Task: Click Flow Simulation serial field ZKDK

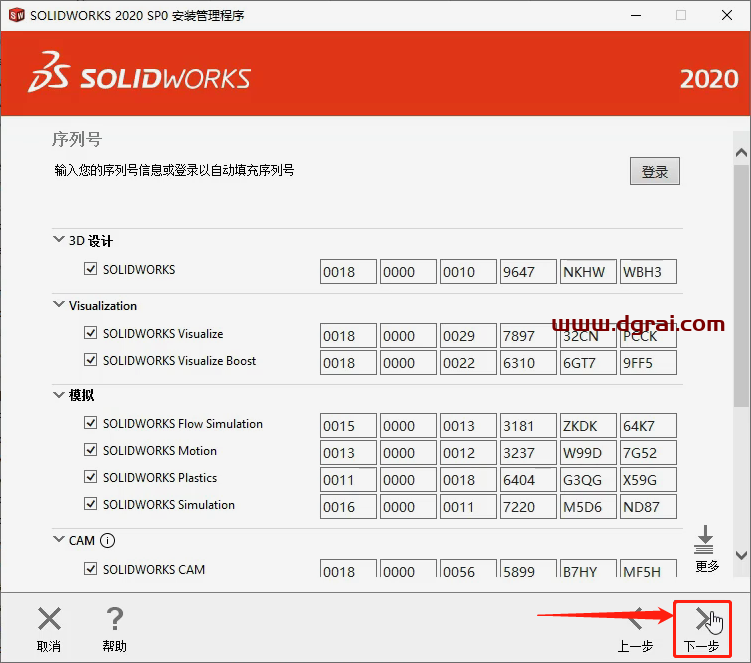Action: 588,426
